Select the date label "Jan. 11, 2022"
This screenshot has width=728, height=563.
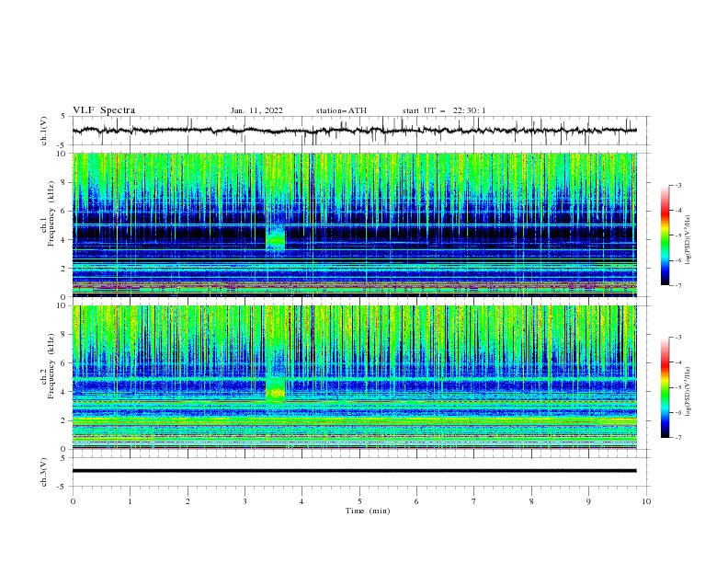[256, 110]
